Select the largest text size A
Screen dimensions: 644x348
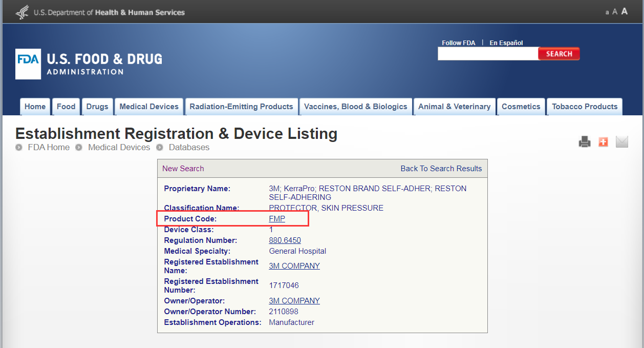coord(624,11)
